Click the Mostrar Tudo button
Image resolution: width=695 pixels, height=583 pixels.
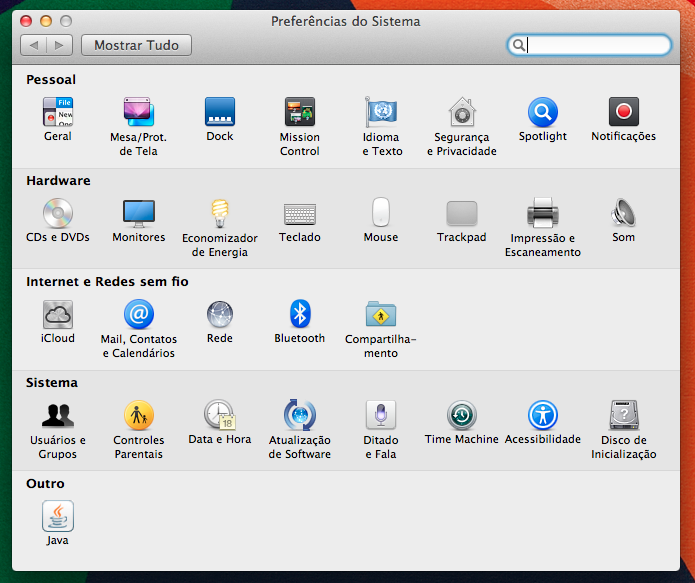pos(137,45)
